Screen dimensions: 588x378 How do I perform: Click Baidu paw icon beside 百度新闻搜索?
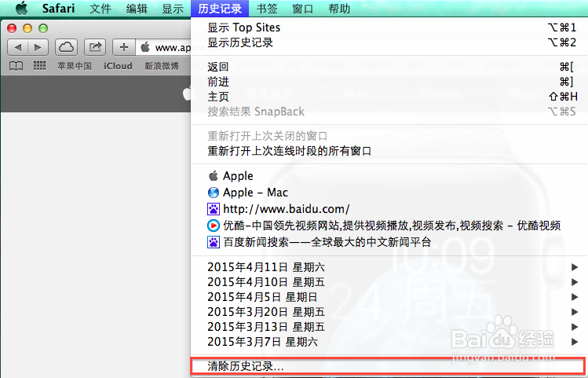(x=214, y=242)
